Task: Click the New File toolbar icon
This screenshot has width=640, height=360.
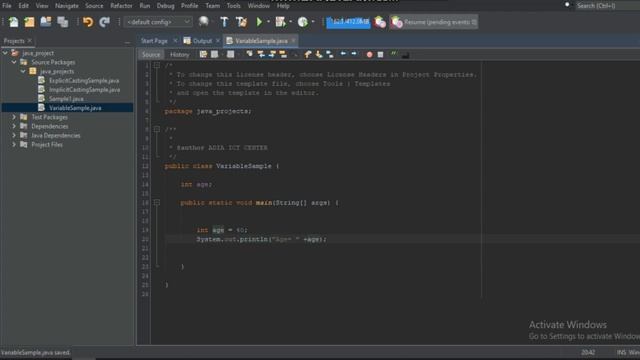Action: (x=13, y=22)
